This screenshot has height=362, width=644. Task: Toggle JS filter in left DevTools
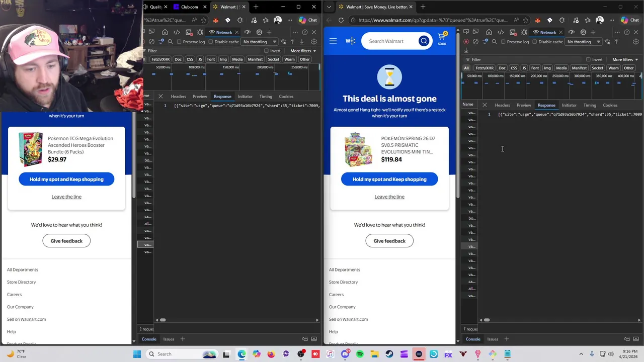(200, 59)
